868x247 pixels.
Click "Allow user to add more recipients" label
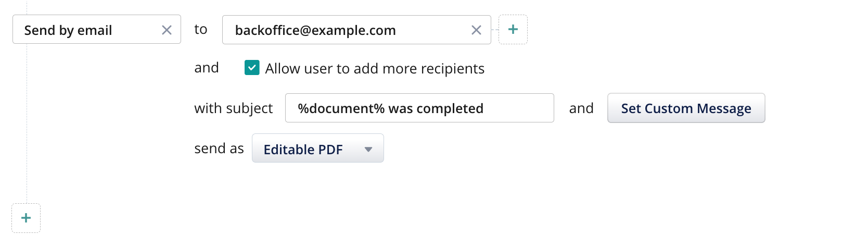(375, 69)
